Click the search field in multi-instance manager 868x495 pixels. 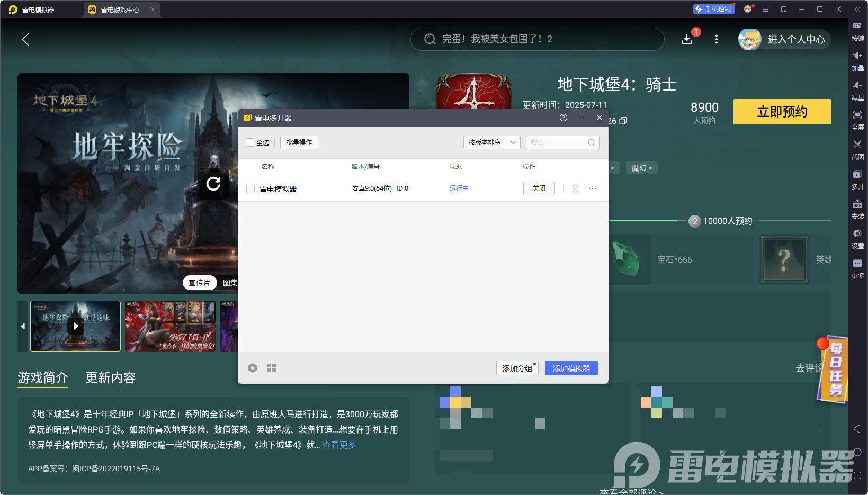[559, 142]
